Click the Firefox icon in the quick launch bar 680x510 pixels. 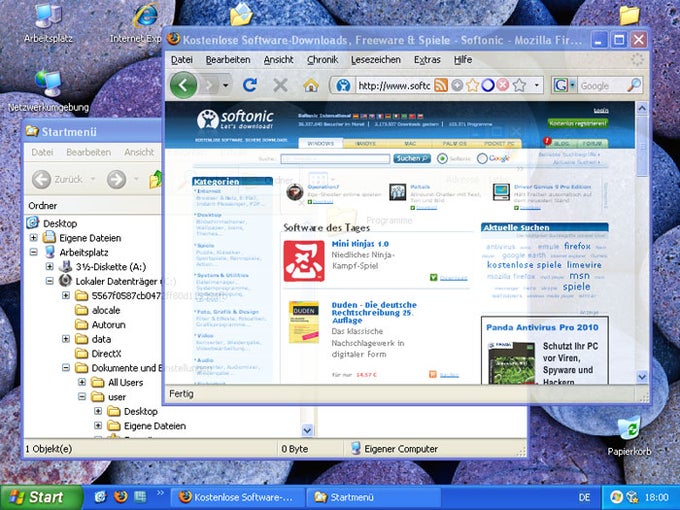pos(121,497)
